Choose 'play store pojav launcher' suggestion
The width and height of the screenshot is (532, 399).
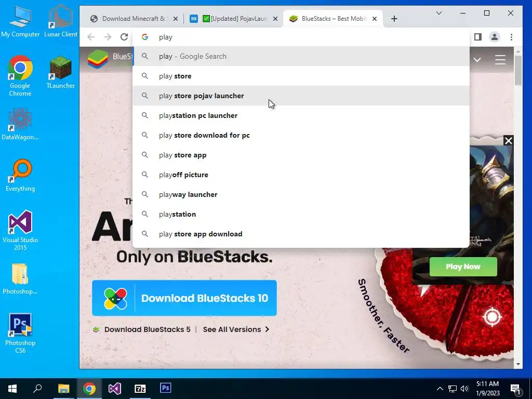[301, 96]
